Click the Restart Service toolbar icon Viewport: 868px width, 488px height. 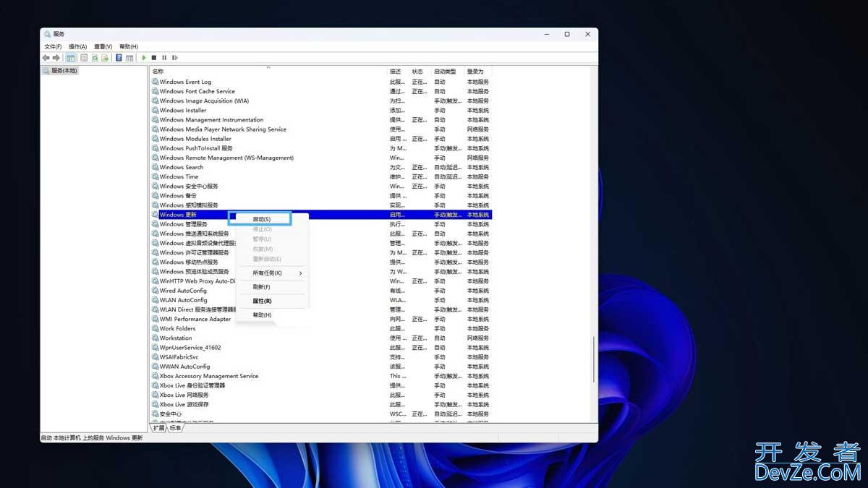174,58
